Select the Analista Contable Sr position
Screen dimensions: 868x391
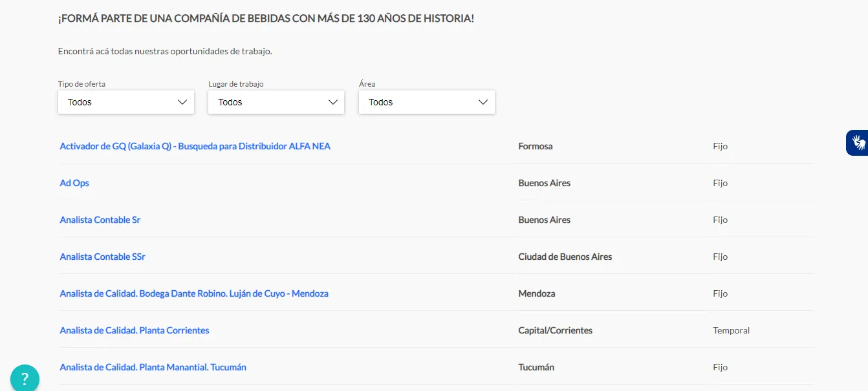point(100,220)
